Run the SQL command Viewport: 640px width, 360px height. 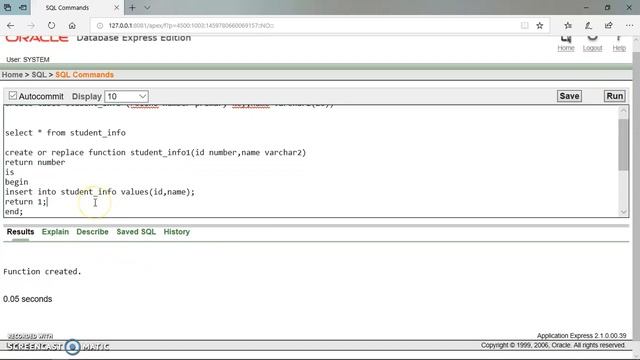(x=614, y=96)
